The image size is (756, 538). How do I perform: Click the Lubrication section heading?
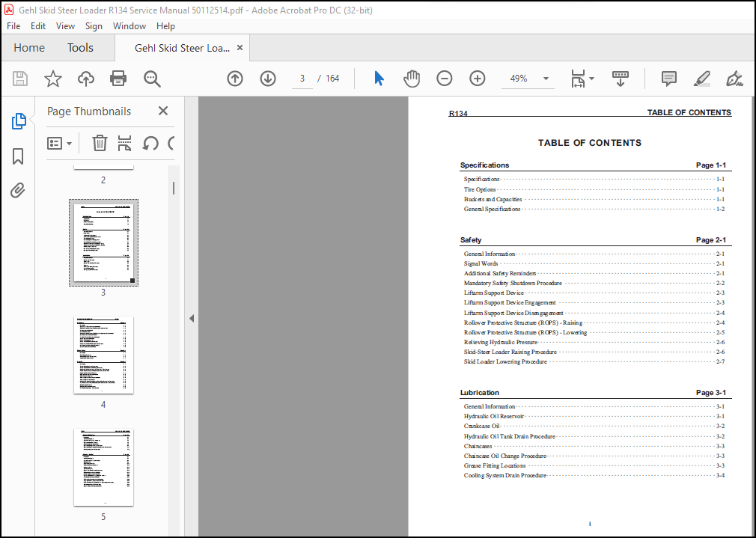pyautogui.click(x=480, y=392)
